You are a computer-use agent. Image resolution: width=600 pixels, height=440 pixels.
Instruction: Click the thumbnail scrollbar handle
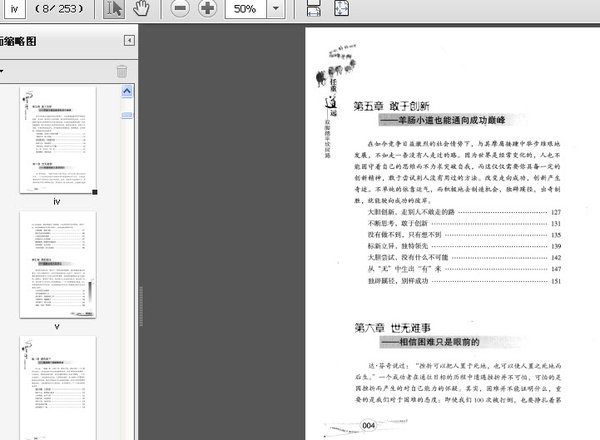pos(127,115)
